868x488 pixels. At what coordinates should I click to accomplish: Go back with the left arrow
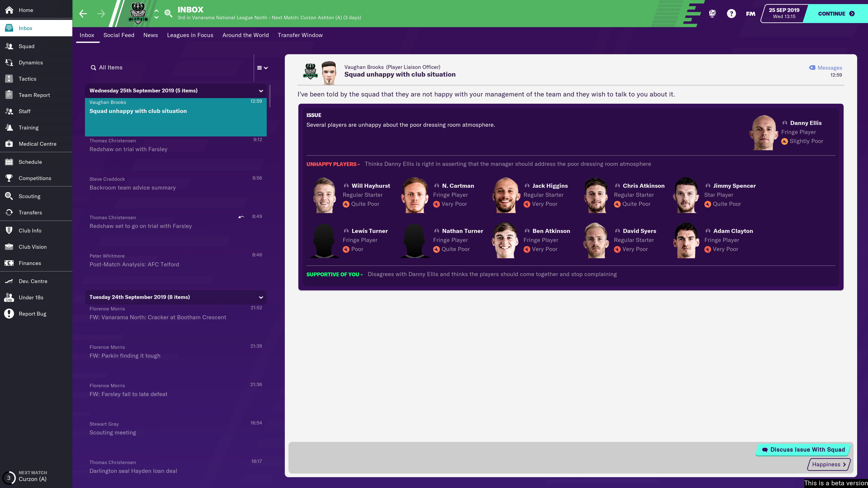tap(83, 14)
